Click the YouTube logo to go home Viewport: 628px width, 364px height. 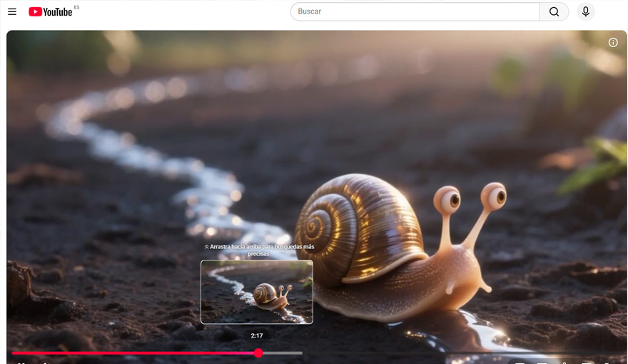50,12
